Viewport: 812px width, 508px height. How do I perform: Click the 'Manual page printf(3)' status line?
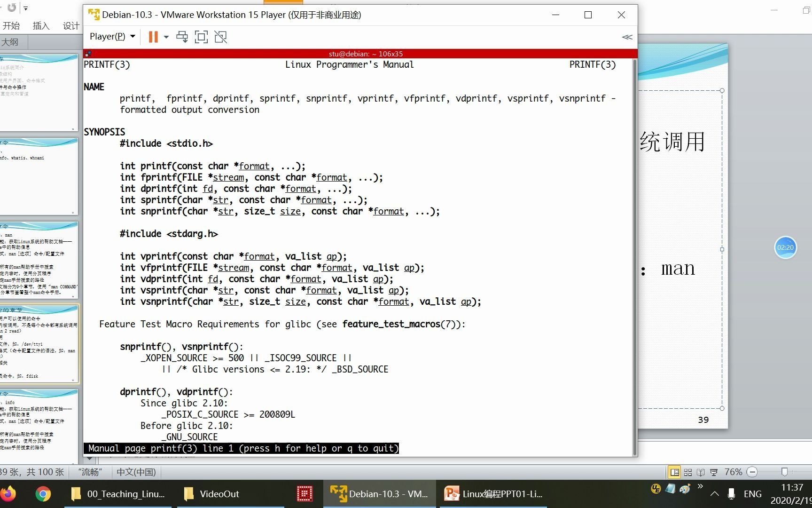(x=241, y=448)
